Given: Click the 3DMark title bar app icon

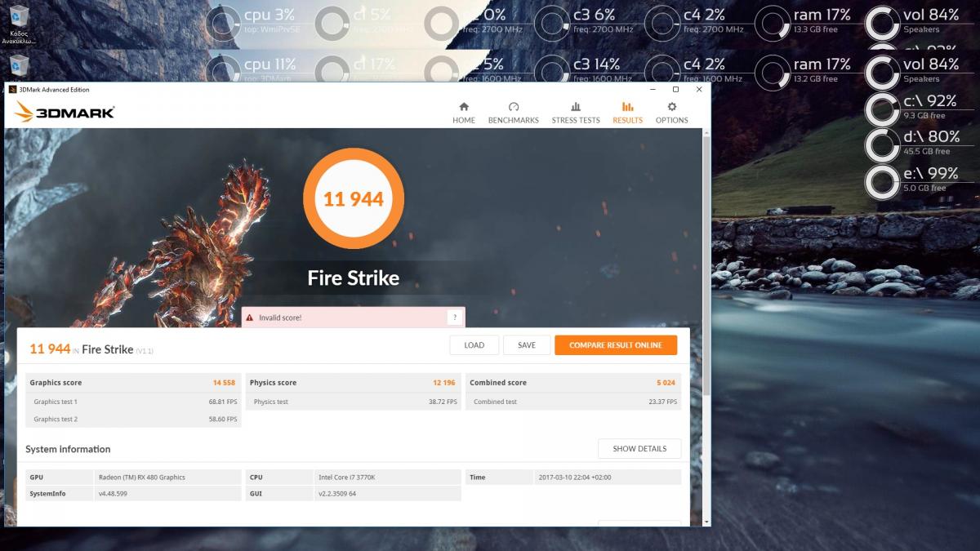Looking at the screenshot, I should coord(12,90).
